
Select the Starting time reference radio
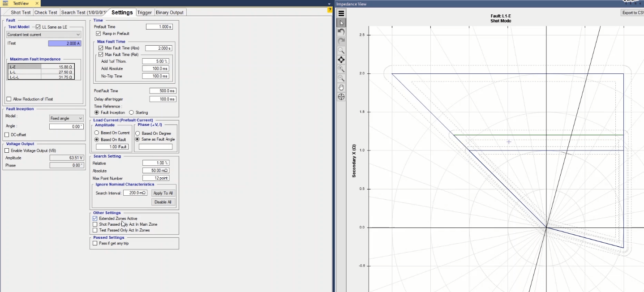131,112
